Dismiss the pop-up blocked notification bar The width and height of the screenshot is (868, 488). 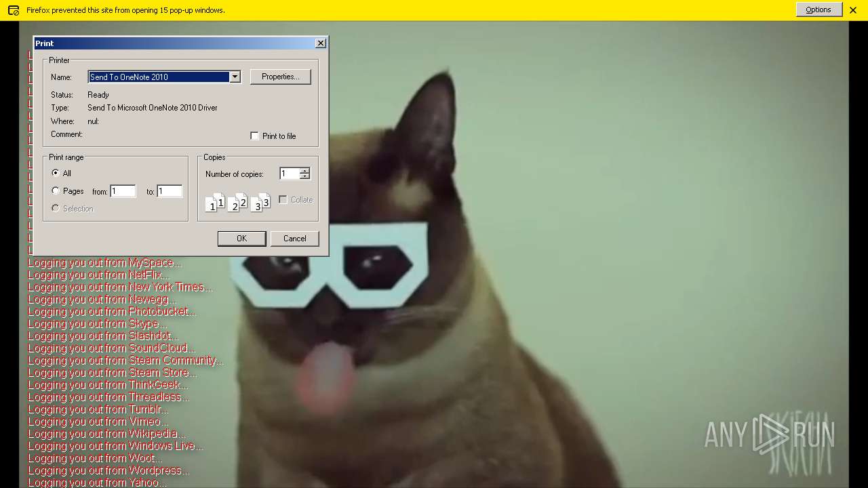pos(853,10)
